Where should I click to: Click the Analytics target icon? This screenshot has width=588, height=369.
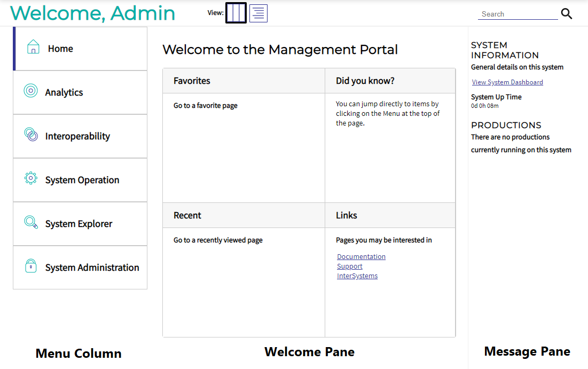point(32,91)
